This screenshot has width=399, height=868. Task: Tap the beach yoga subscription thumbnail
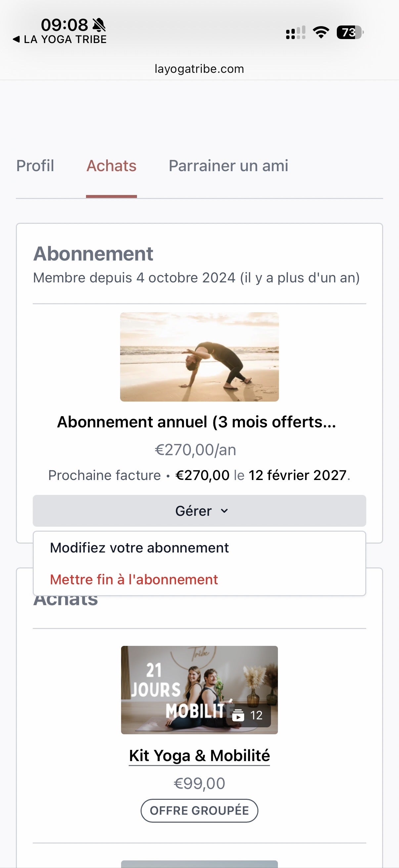click(x=199, y=357)
